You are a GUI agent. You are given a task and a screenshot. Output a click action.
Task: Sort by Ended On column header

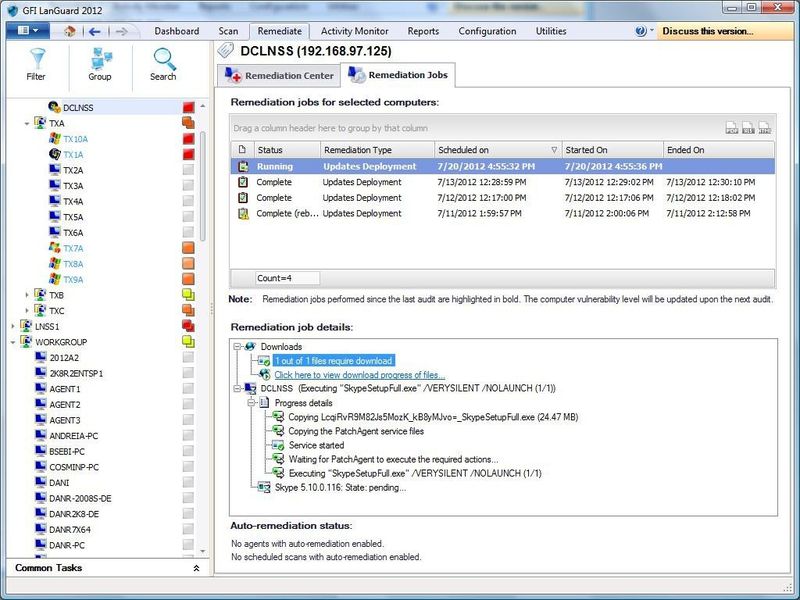[x=718, y=149]
